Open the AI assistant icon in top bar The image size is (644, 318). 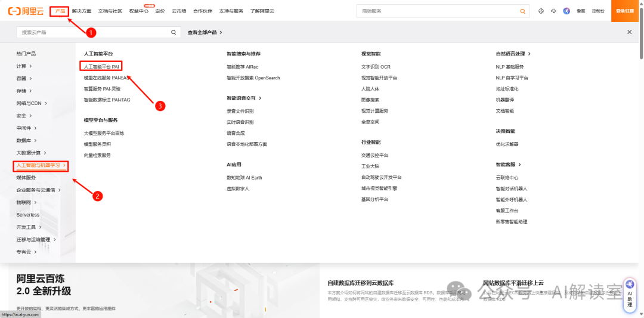coord(566,11)
